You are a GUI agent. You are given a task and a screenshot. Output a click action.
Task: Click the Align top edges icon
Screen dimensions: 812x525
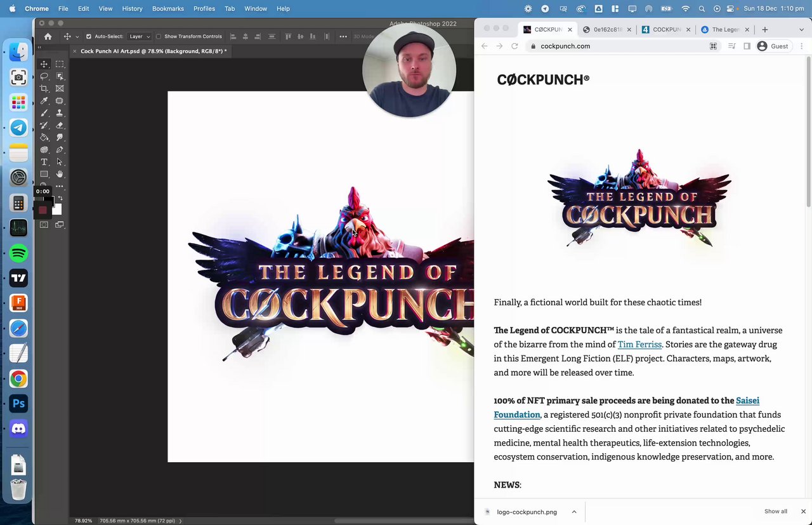288,37
